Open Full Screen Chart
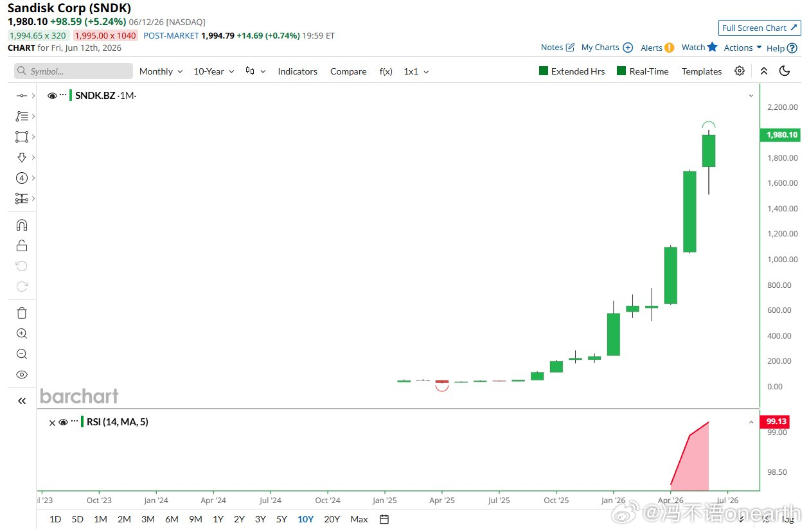 point(760,28)
